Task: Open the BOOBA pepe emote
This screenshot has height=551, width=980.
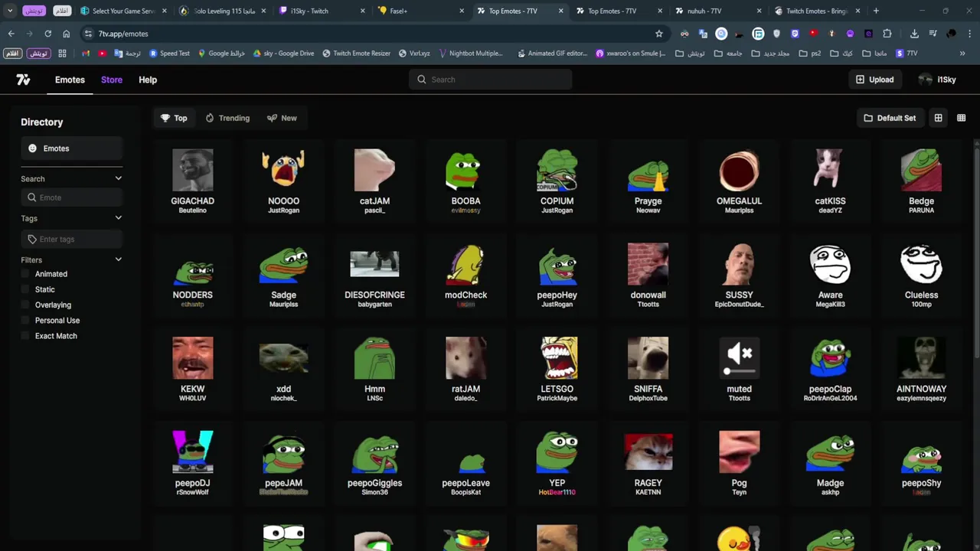Action: (465, 181)
